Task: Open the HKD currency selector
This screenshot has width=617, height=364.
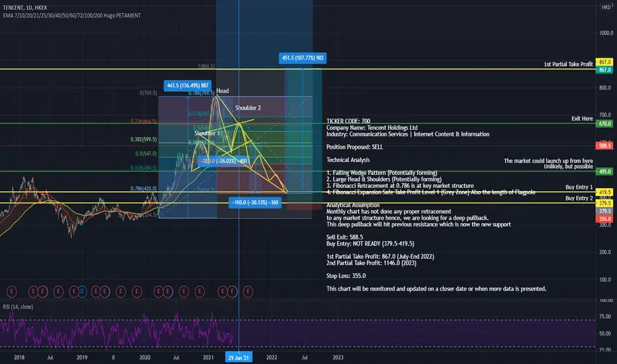Action: (606, 7)
